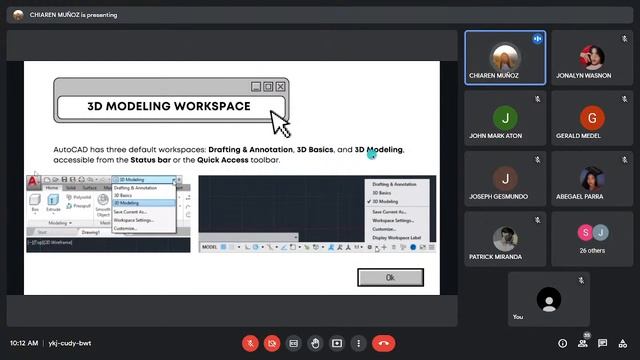640x360 pixels.
Task: Choose highlighted 3D Modeling in Quick Access dropdown list
Action: pos(144,203)
